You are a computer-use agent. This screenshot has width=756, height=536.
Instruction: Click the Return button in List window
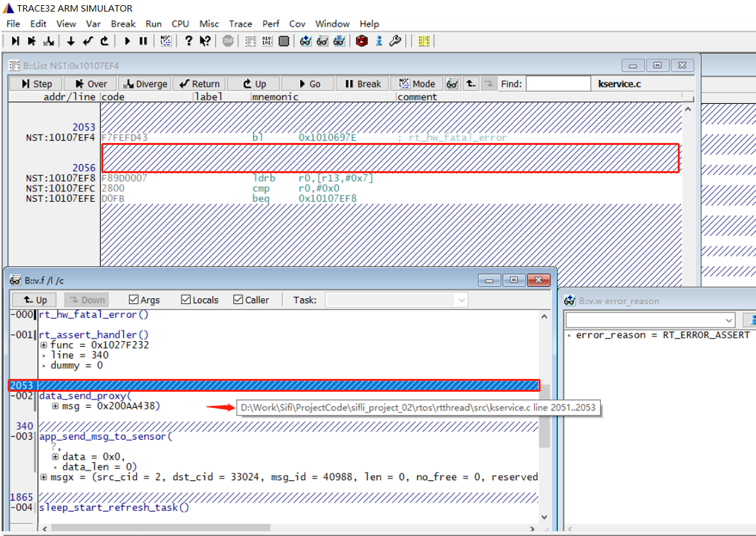point(199,84)
